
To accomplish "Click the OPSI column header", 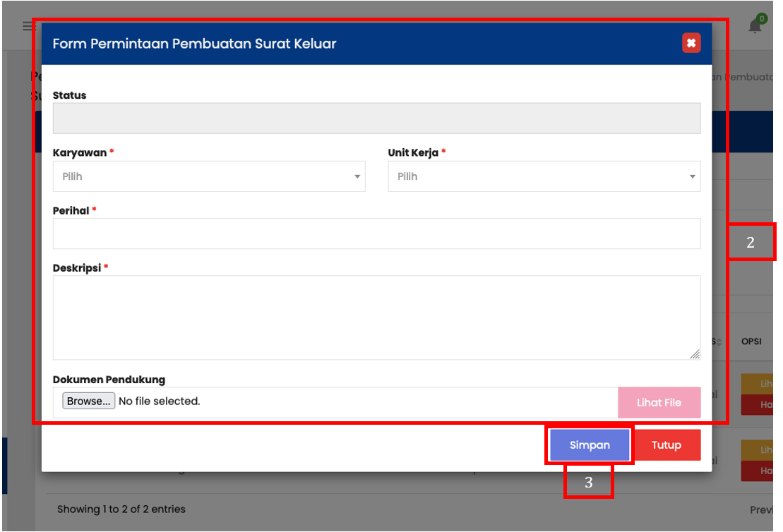I will pyautogui.click(x=751, y=341).
